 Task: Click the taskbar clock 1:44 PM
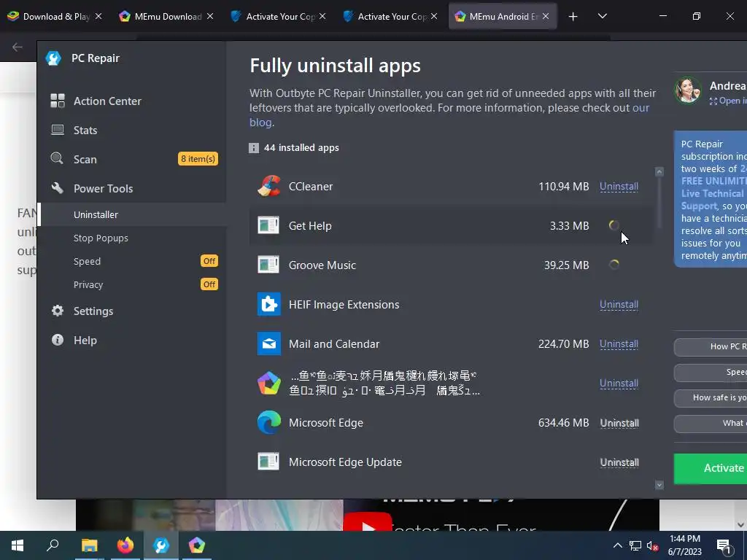pos(684,545)
